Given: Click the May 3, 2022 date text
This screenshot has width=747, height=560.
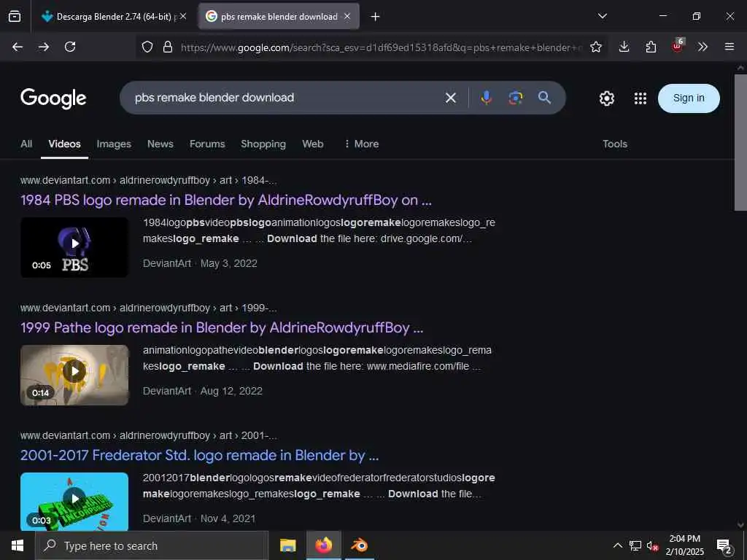Looking at the screenshot, I should pyautogui.click(x=228, y=263).
